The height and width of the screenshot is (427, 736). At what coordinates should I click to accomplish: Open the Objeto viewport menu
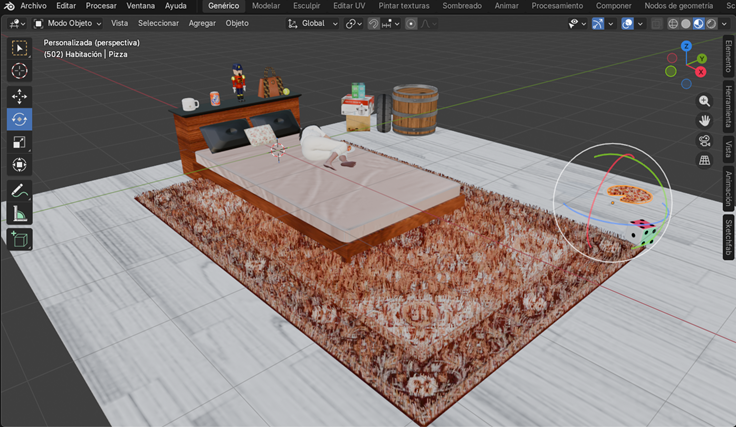click(x=237, y=23)
